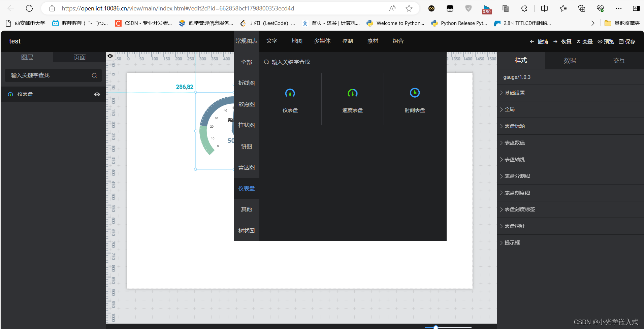Expand 全局 section
The height and width of the screenshot is (329, 644).
click(570, 109)
